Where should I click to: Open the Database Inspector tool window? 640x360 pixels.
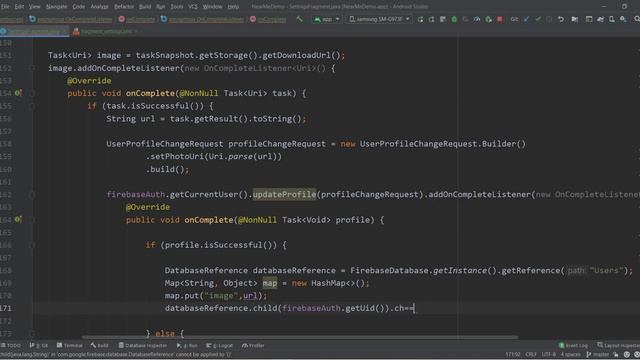[x=143, y=346]
